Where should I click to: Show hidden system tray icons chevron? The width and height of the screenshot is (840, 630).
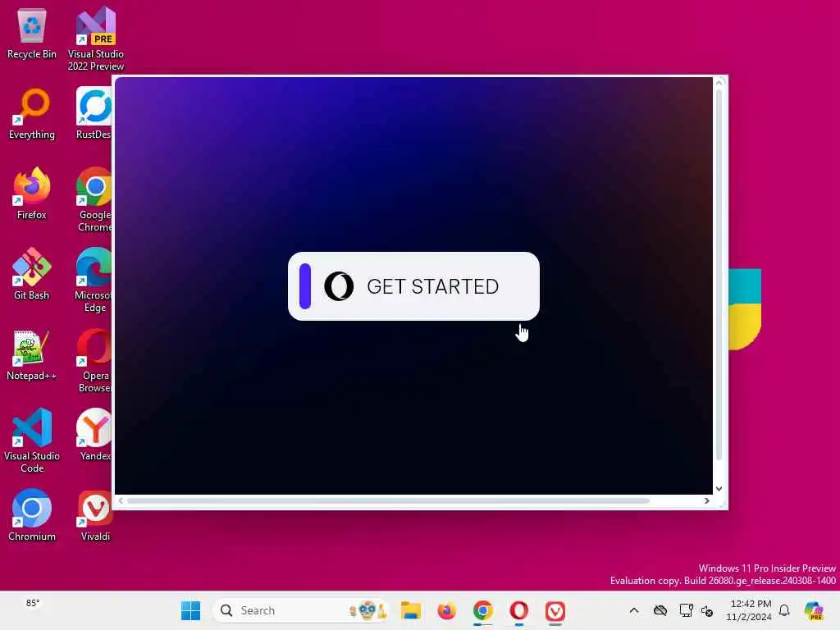coord(634,610)
